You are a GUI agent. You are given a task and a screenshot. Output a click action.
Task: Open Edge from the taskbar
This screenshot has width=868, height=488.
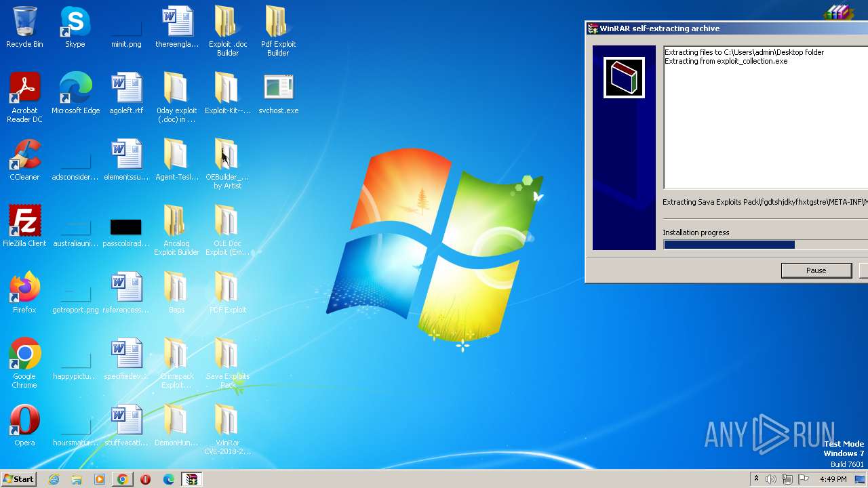click(x=169, y=479)
